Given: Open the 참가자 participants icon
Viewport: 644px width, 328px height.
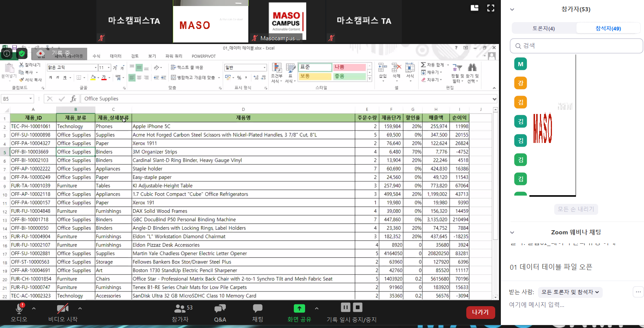Looking at the screenshot, I should (x=181, y=313).
